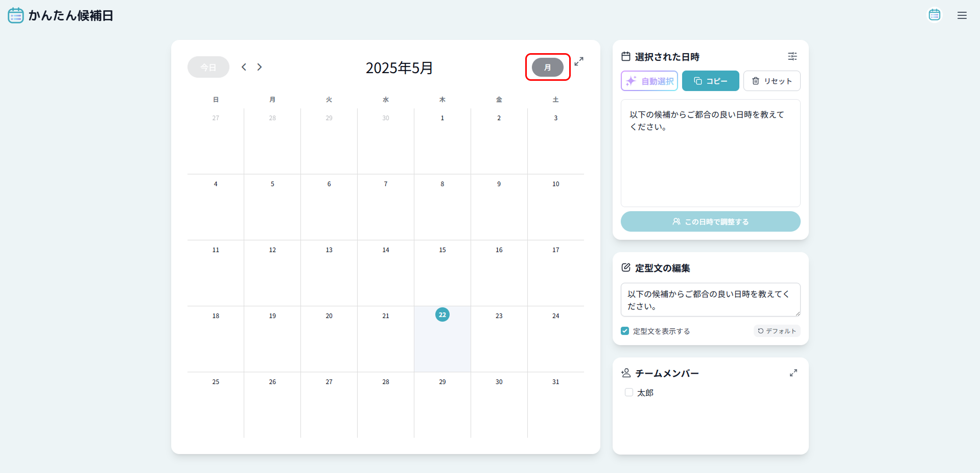Go to next month with right chevron
Screen dimensions: 980x473
(x=260, y=67)
